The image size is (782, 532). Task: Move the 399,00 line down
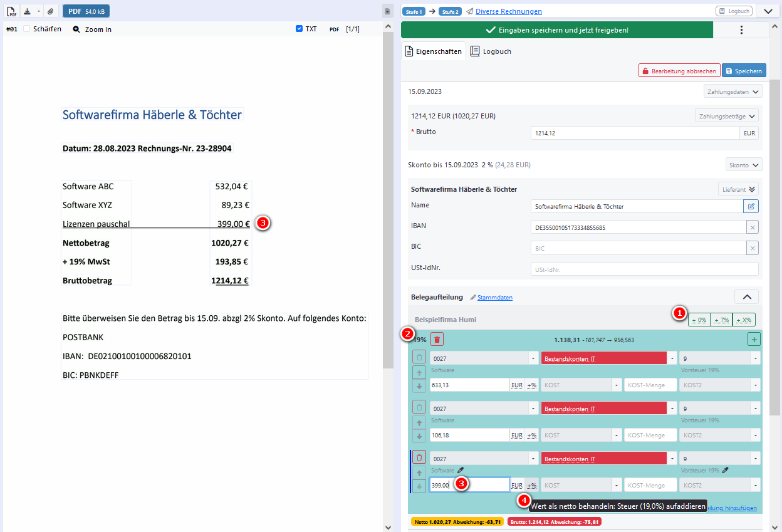[x=420, y=486]
